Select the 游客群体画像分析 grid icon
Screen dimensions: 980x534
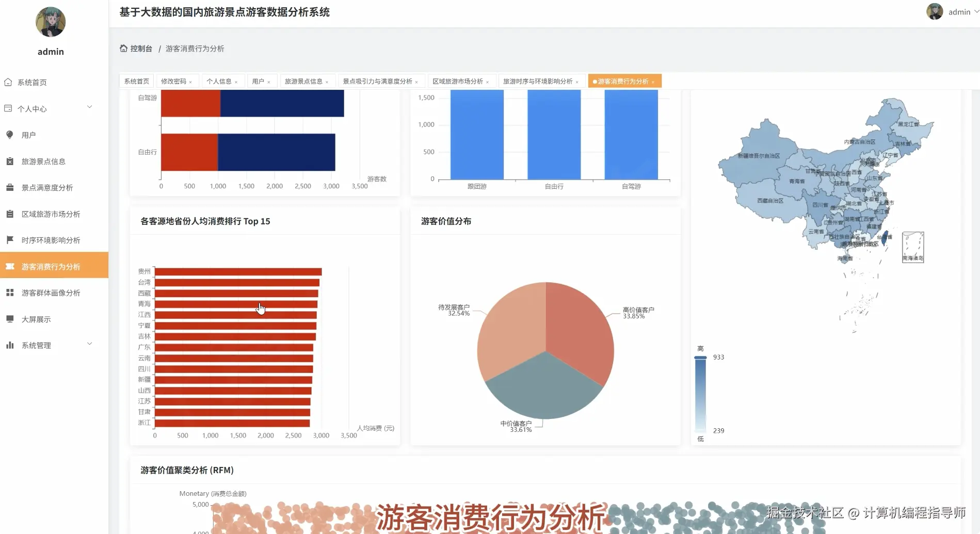(x=9, y=293)
